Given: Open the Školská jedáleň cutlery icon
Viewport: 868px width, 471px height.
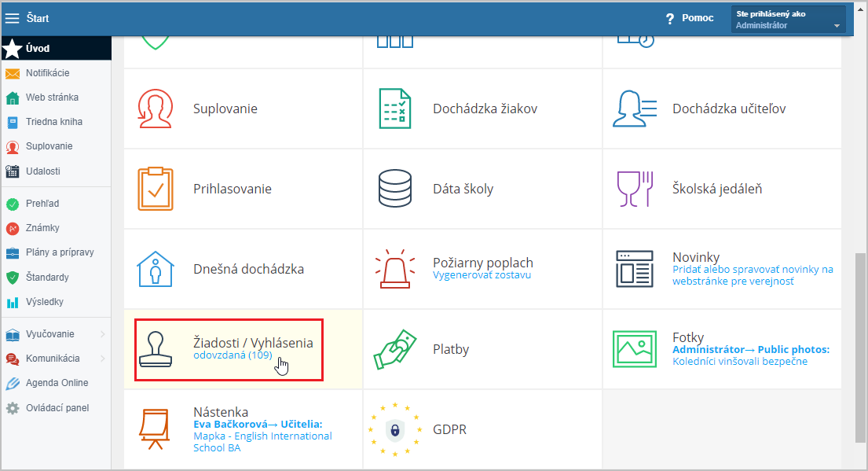Looking at the screenshot, I should point(635,189).
